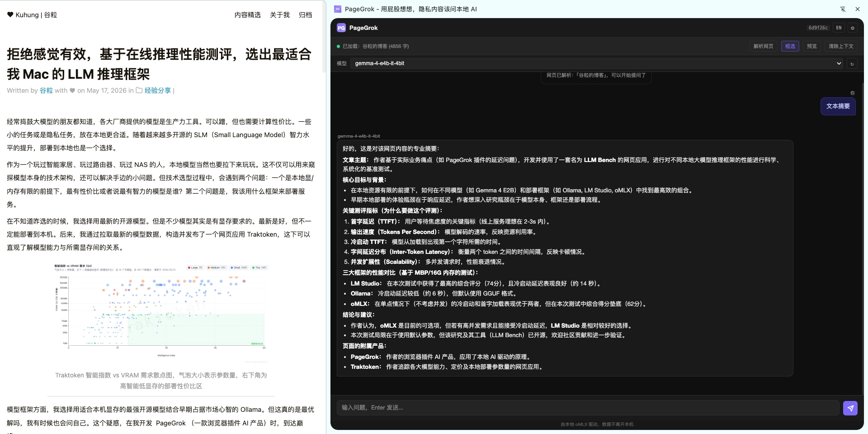
Task: Switch interface language with the EN button
Action: tap(839, 28)
